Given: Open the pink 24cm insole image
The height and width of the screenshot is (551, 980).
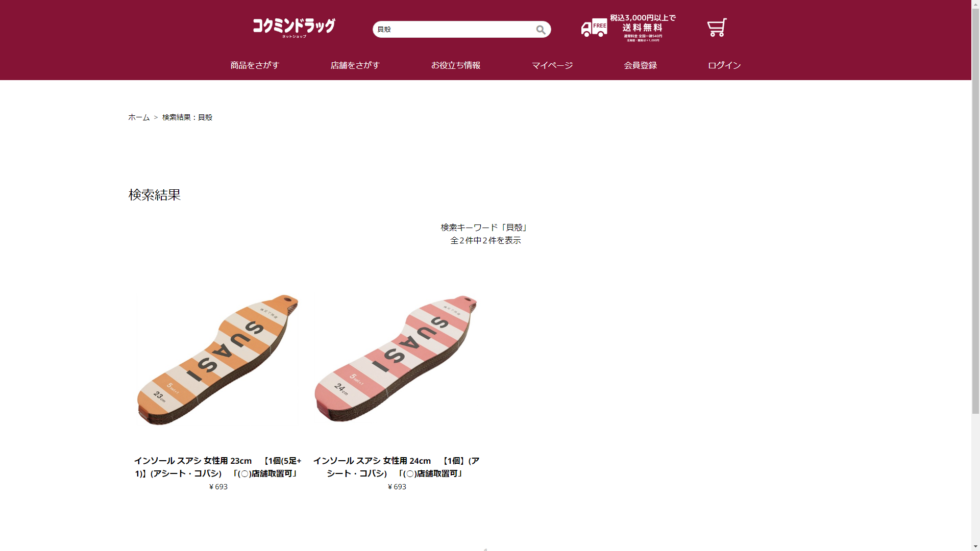Looking at the screenshot, I should coord(396,359).
